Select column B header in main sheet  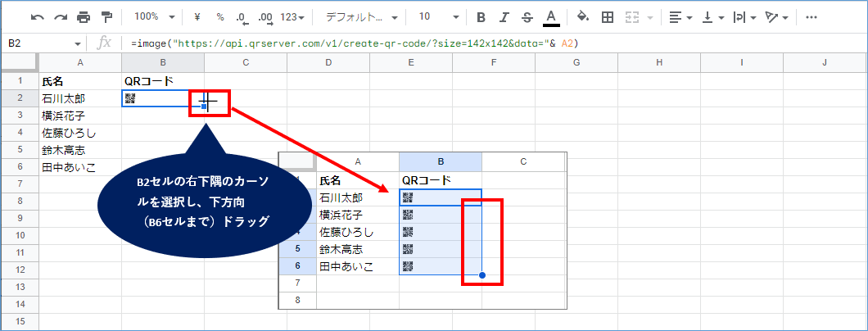click(x=163, y=62)
